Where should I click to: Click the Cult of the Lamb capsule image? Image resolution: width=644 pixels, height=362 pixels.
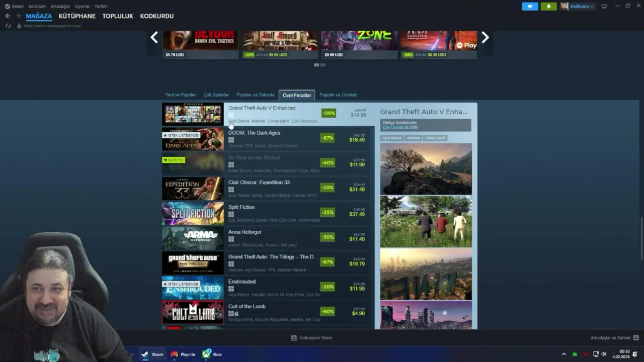pos(193,312)
